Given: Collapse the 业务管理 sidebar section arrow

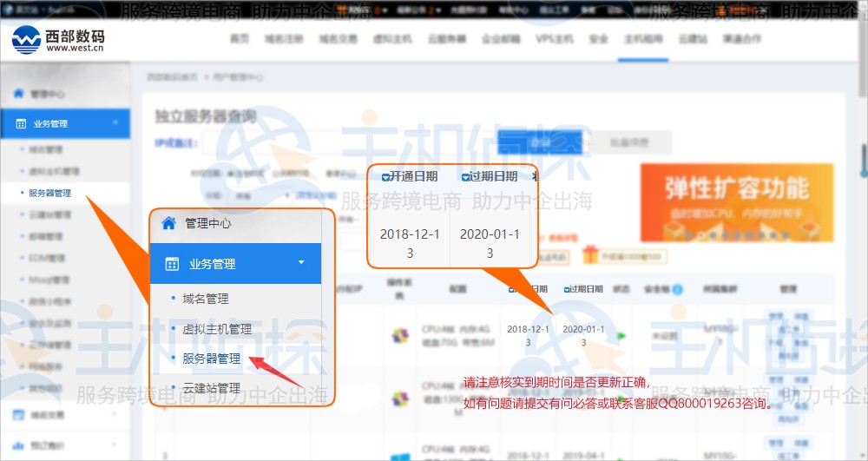Looking at the screenshot, I should (x=115, y=124).
